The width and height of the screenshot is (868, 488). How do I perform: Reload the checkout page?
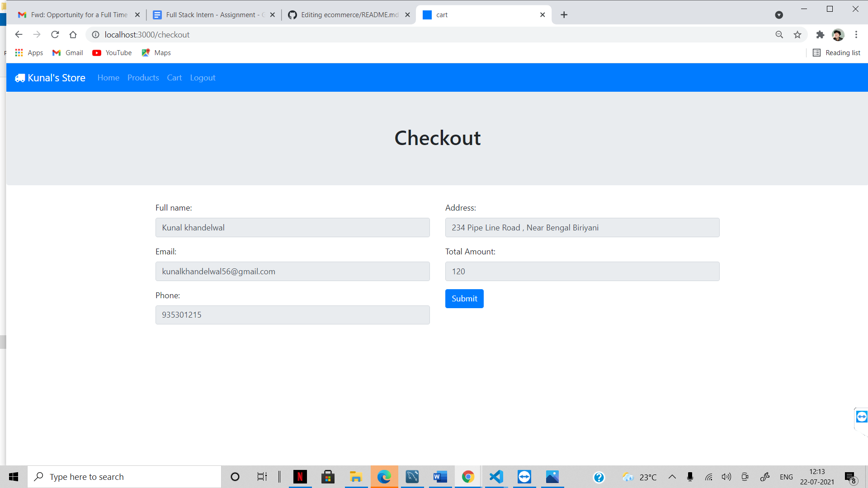tap(55, 35)
